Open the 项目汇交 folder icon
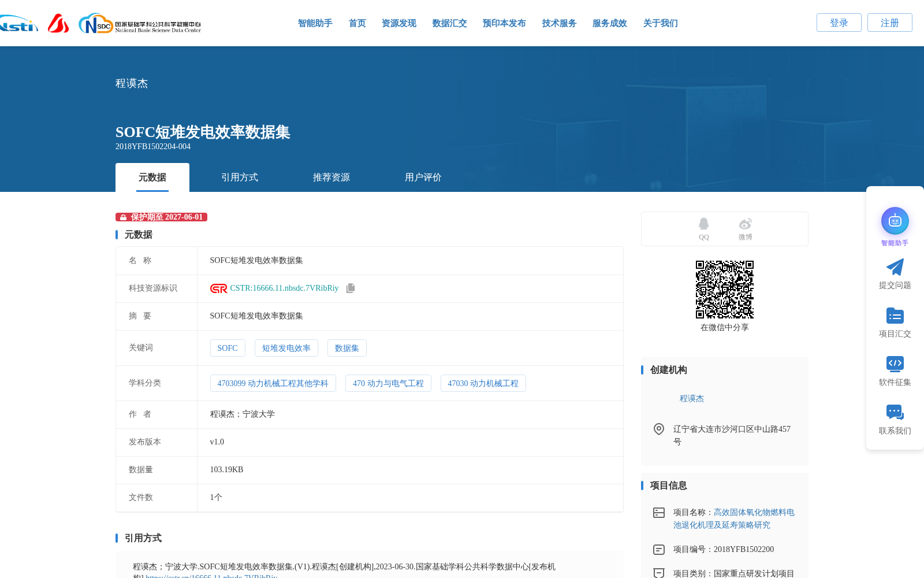Screen dimensions: 924x578 tap(895, 316)
